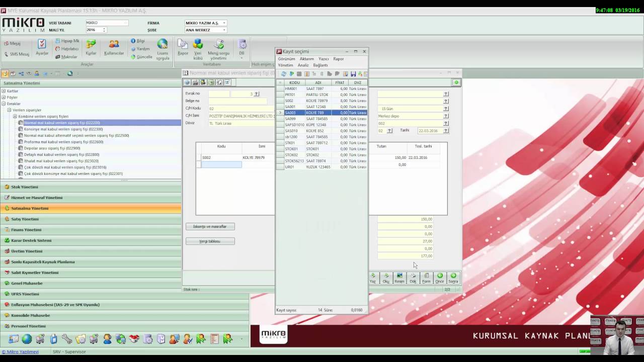This screenshot has height=362, width=644.
Task: Open Görünüm menu in Kayıt seçimi
Action: pyautogui.click(x=287, y=59)
